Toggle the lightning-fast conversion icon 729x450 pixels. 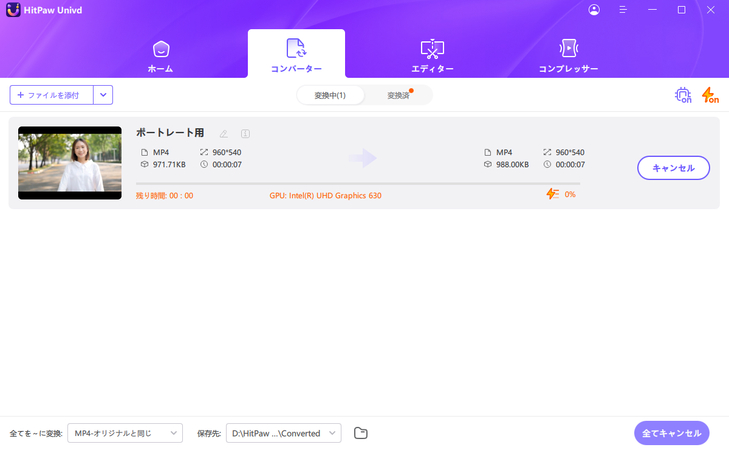tap(709, 95)
